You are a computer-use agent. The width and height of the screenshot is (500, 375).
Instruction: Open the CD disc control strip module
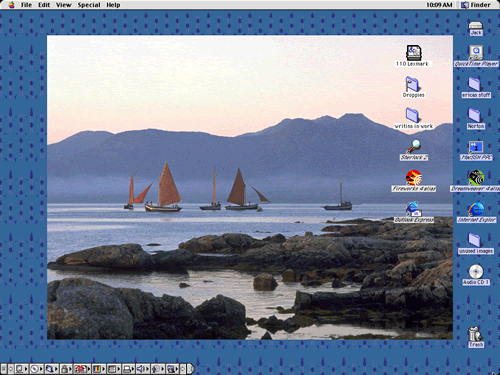coord(37,368)
